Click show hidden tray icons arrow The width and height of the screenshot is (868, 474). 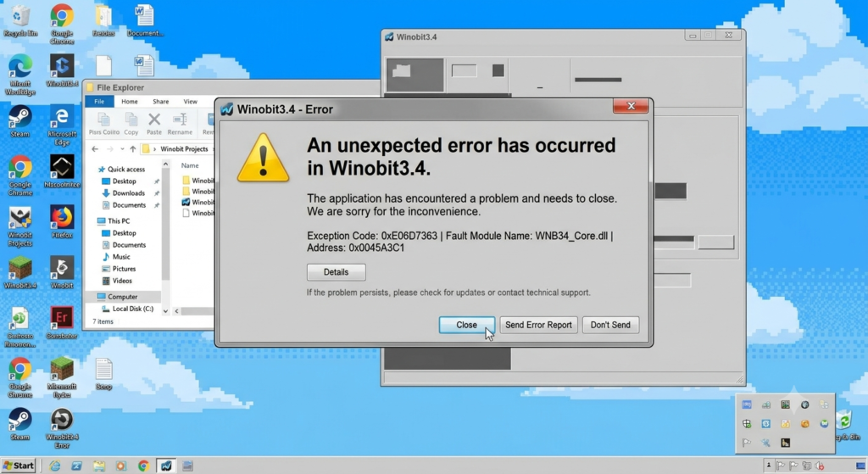(x=768, y=466)
